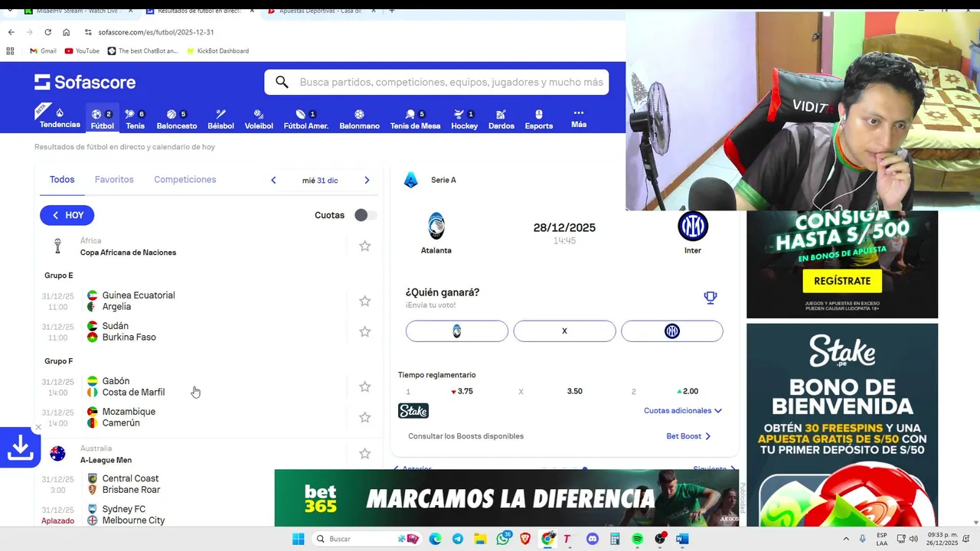Star the Guinea Ecuatorial vs Argelia match
This screenshot has height=551, width=980.
coord(365,301)
